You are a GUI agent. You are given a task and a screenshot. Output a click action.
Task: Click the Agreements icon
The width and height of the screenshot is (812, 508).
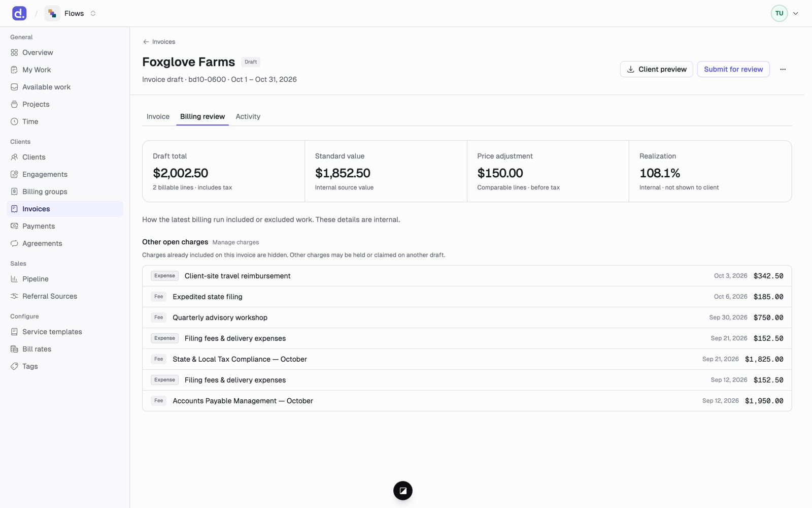coord(14,243)
